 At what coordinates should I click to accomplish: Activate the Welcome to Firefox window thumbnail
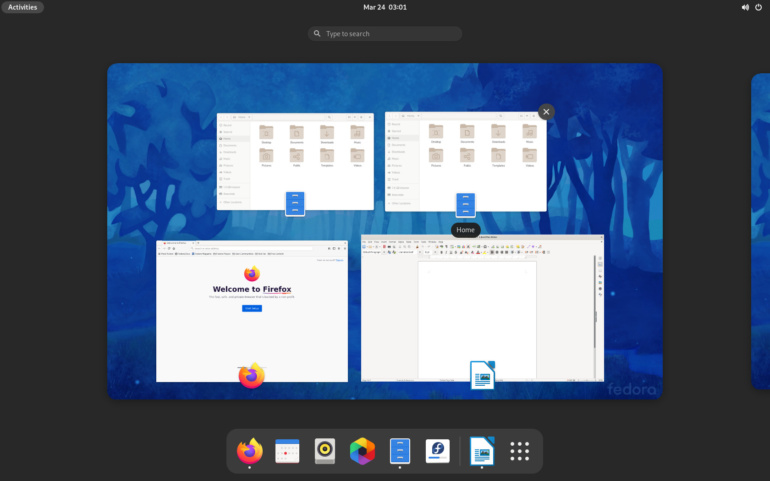tap(252, 311)
